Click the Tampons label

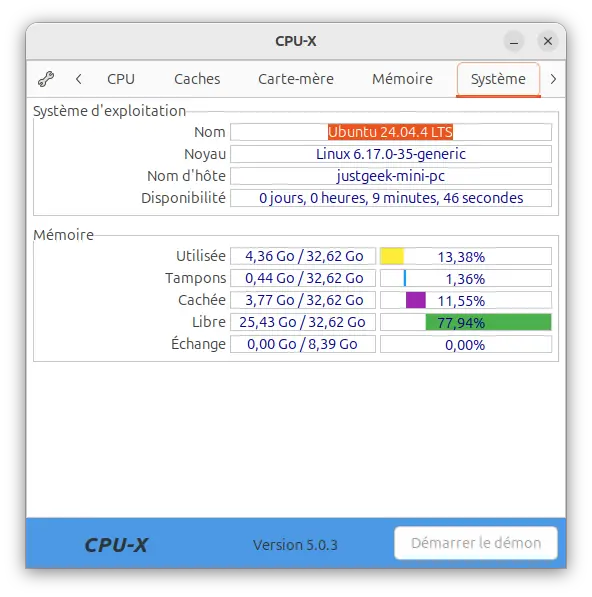[x=196, y=278]
